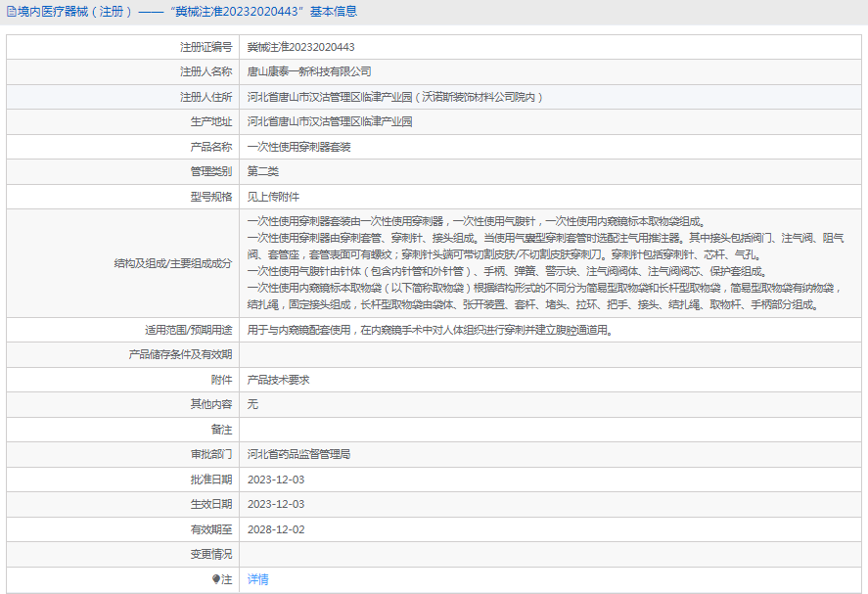The height and width of the screenshot is (594, 868).
Task: Click the 有效期至 label
Action: click(211, 529)
